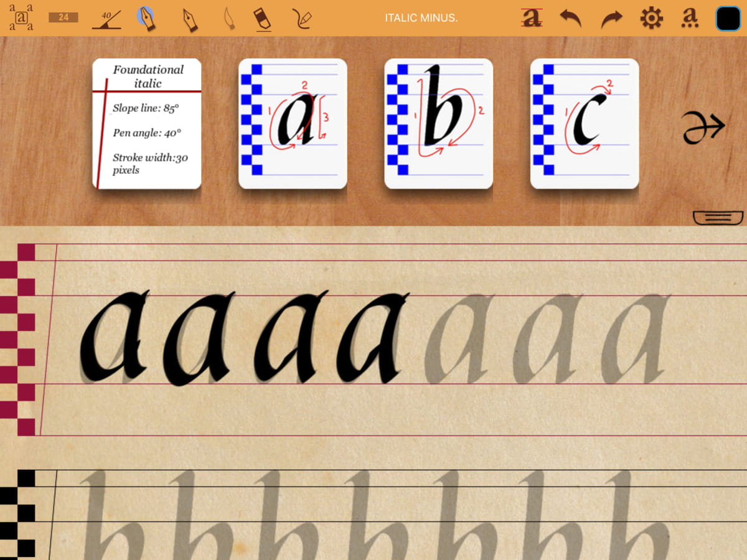The width and height of the screenshot is (747, 560).
Task: Open the stroke width 24 selector
Action: pos(63,17)
